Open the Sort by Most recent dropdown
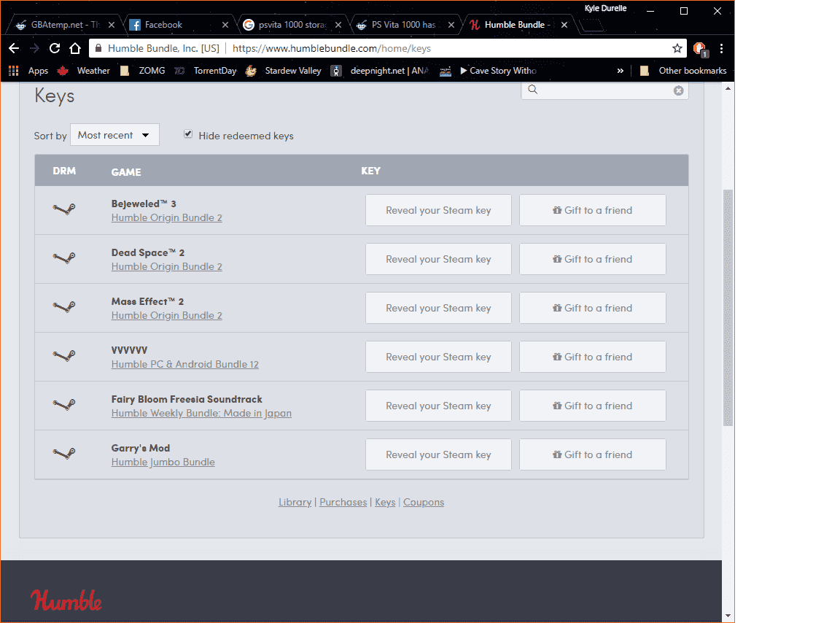 point(114,135)
